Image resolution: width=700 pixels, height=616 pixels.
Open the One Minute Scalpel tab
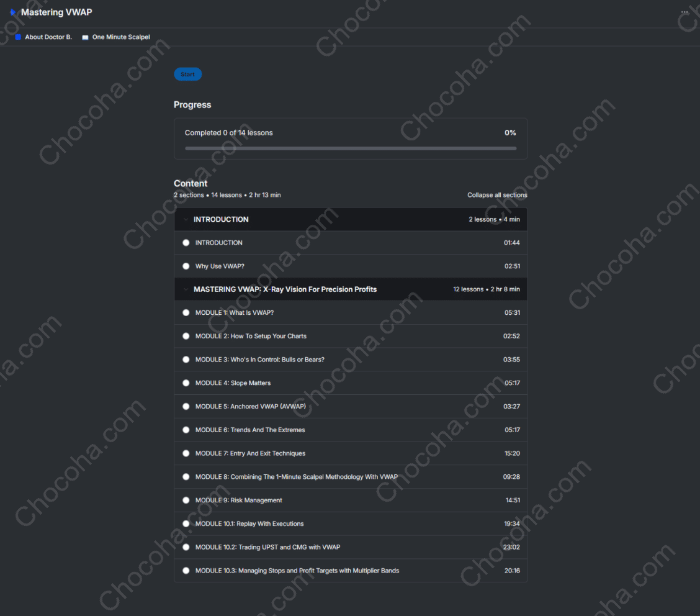point(121,37)
